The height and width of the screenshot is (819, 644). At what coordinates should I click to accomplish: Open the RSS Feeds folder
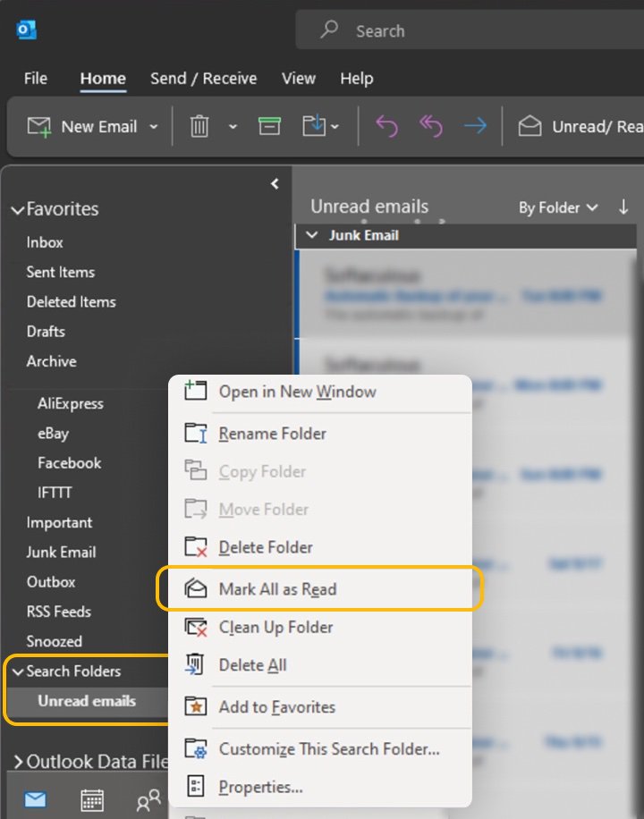coord(58,612)
